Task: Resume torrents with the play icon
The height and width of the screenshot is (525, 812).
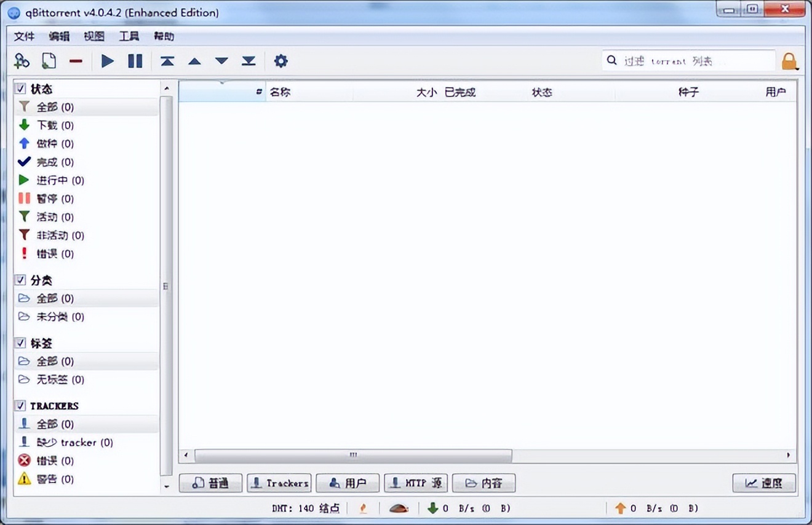Action: pos(108,61)
